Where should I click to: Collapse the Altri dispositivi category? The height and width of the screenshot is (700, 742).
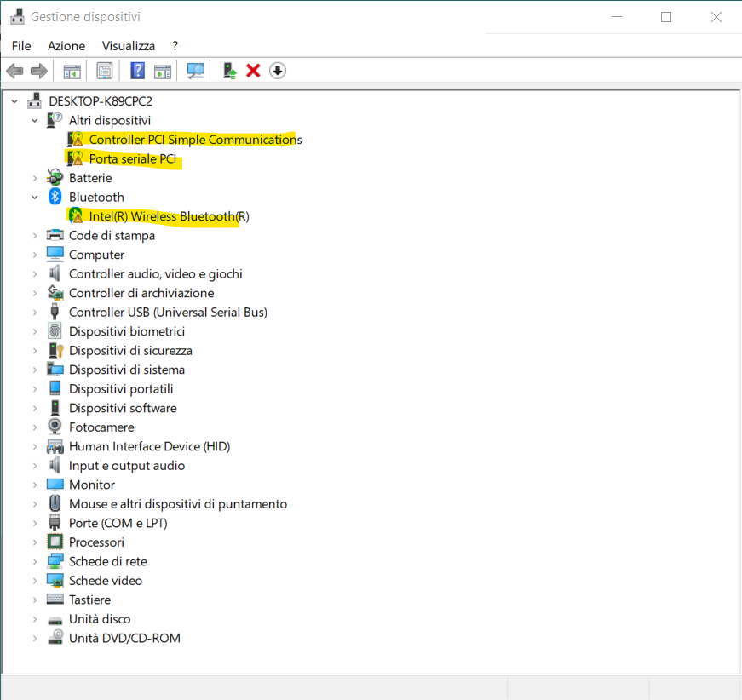tap(35, 121)
